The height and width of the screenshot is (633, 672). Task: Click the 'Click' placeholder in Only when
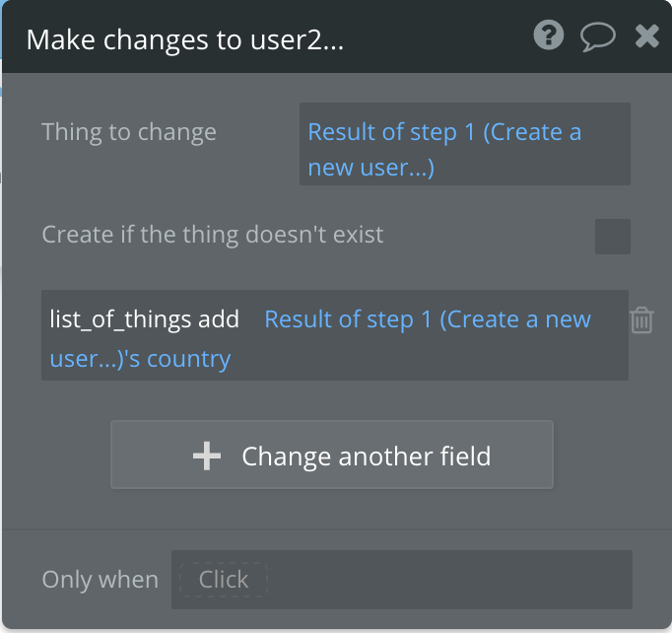pos(224,579)
